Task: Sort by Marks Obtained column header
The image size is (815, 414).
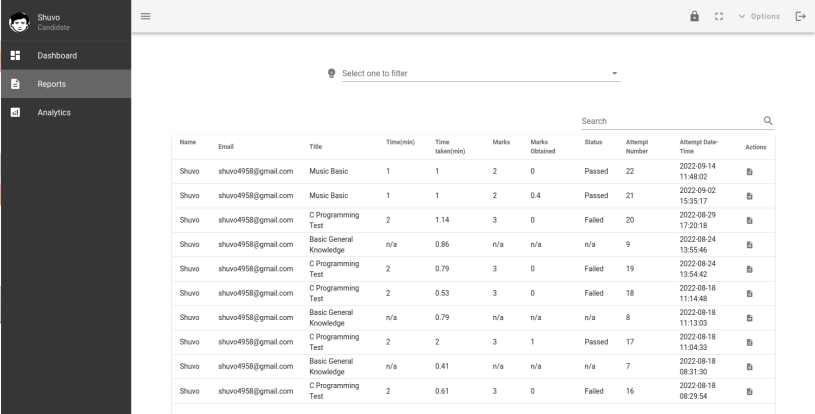Action: tap(543, 147)
